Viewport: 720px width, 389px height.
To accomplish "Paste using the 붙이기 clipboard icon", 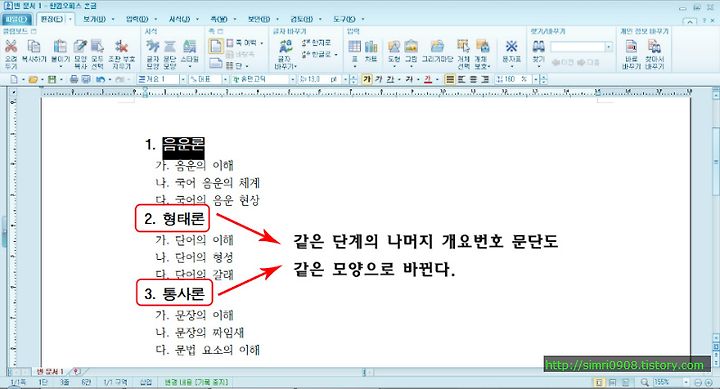I will click(60, 46).
